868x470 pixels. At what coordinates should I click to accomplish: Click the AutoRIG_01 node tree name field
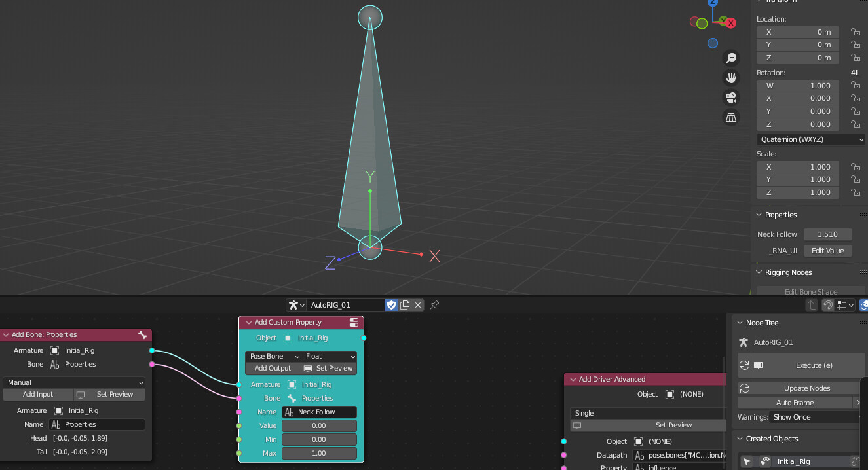(x=345, y=305)
